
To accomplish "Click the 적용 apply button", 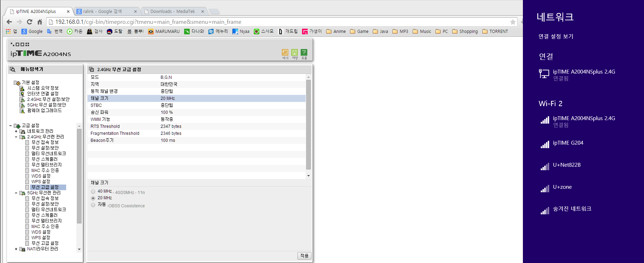I will click(x=304, y=256).
